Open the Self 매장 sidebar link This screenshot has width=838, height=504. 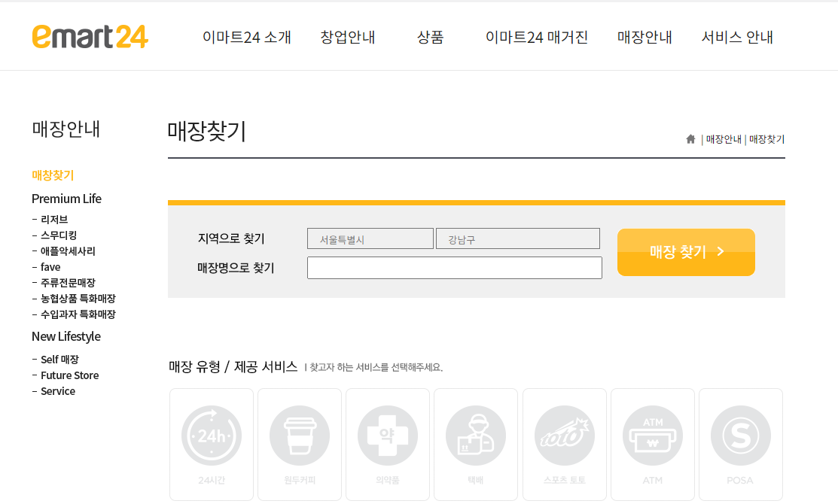[60, 360]
